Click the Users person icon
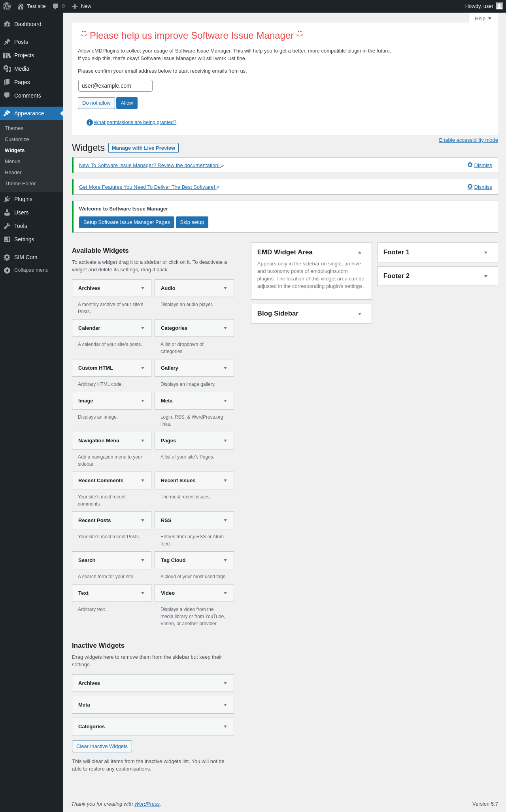Viewport: 506px width, 812px height. (x=7, y=212)
